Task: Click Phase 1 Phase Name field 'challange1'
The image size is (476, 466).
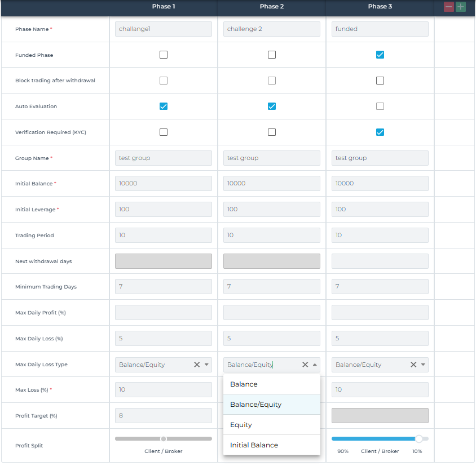Action: click(164, 29)
